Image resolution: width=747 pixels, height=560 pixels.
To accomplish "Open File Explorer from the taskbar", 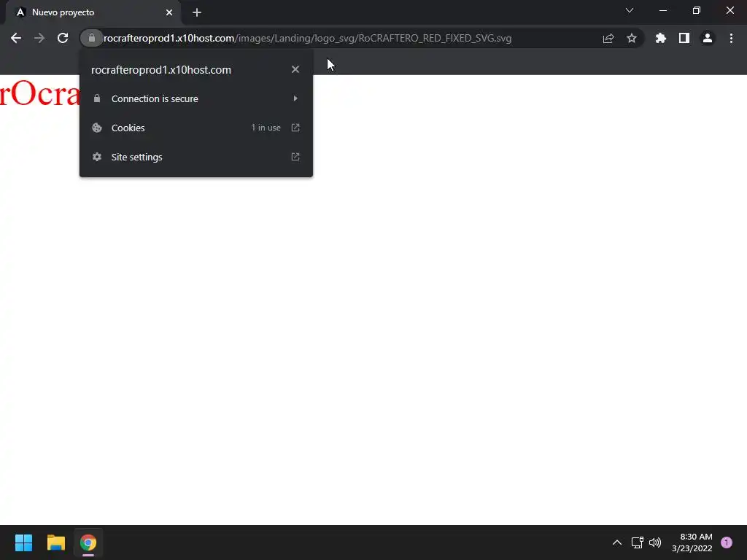I will 55,542.
